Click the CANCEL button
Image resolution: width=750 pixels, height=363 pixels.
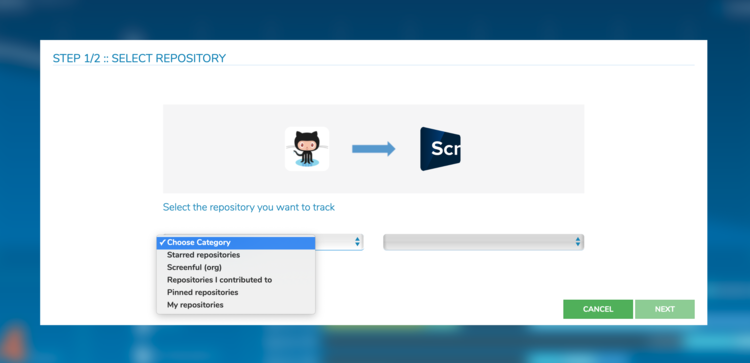click(598, 309)
